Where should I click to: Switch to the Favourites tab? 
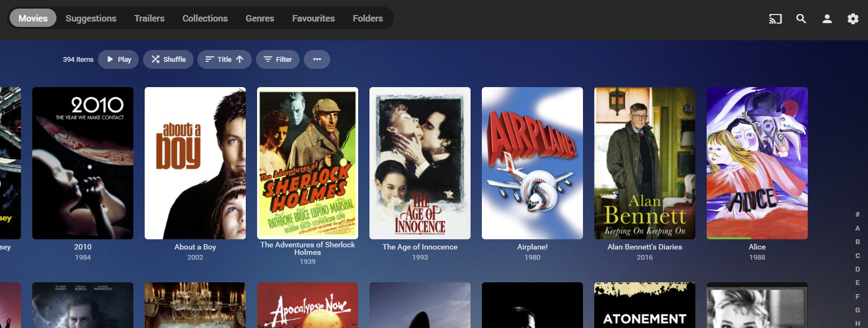tap(314, 18)
